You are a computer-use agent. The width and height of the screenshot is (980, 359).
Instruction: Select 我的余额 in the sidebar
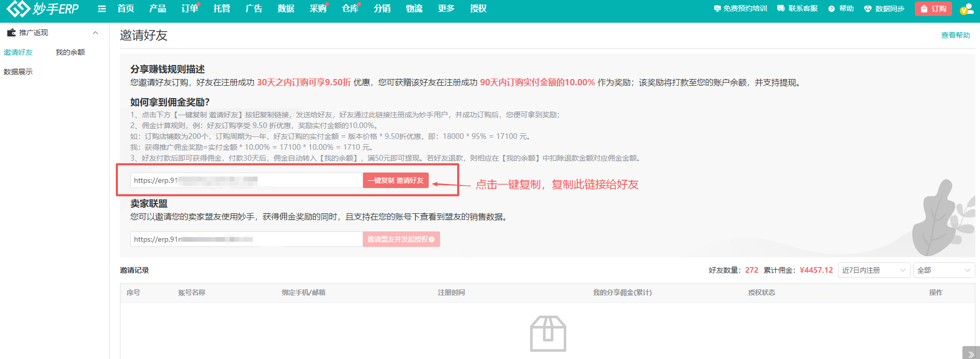click(70, 52)
